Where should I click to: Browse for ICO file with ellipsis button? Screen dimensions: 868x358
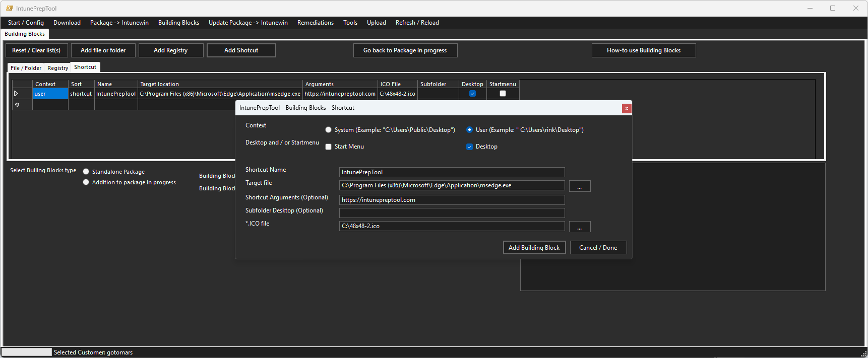tap(580, 227)
